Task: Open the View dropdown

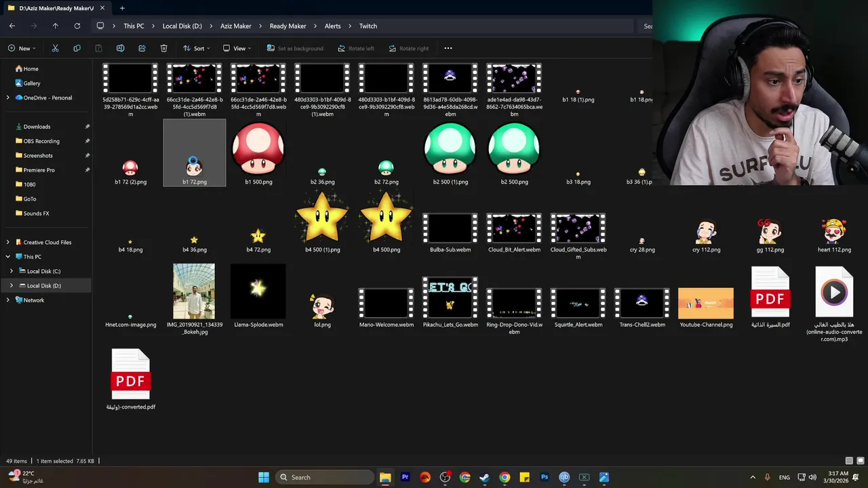Action: pos(237,48)
